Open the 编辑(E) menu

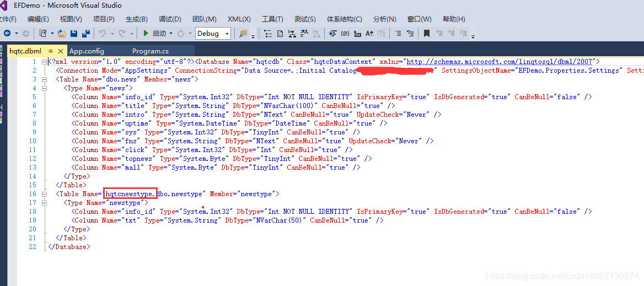38,19
